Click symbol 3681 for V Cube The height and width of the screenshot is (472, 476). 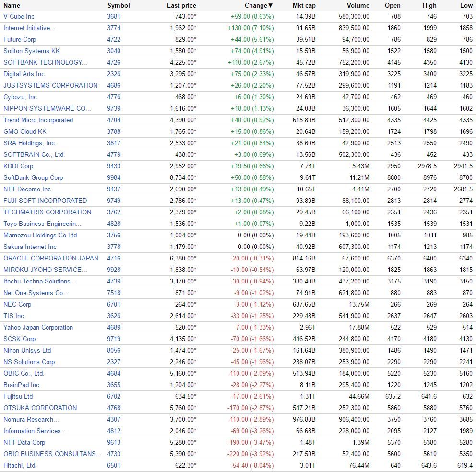click(x=114, y=17)
